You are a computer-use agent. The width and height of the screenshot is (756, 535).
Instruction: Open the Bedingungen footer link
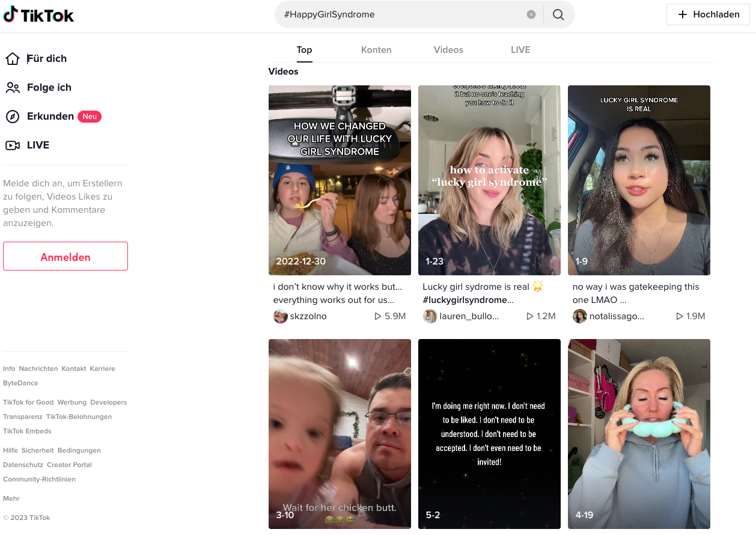pos(79,450)
